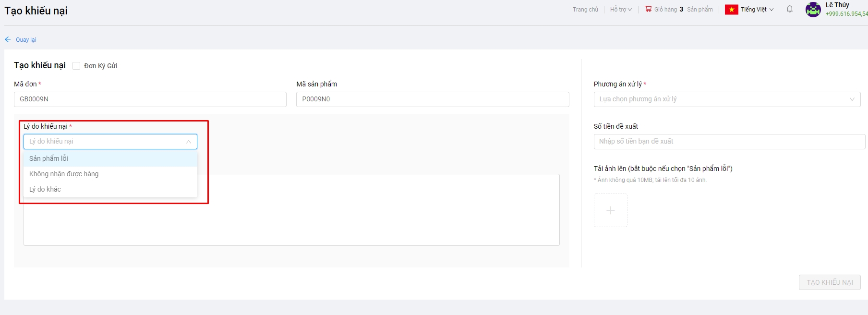Image resolution: width=868 pixels, height=315 pixels.
Task: Click the back arrow icon
Action: [8, 40]
